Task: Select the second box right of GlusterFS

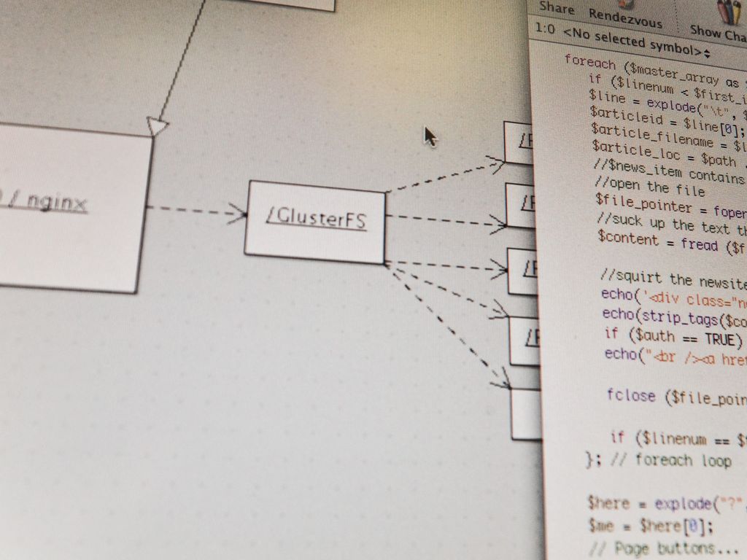Action: click(x=521, y=205)
